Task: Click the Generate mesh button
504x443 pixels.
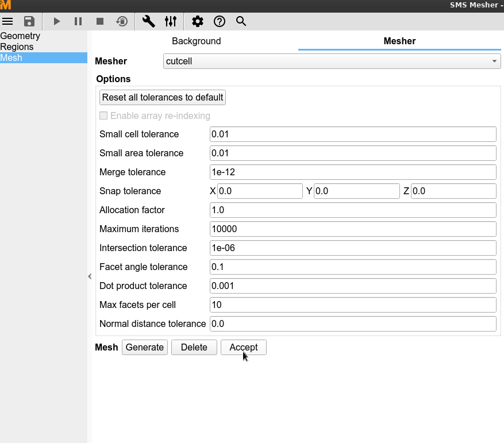Action: 145,348
